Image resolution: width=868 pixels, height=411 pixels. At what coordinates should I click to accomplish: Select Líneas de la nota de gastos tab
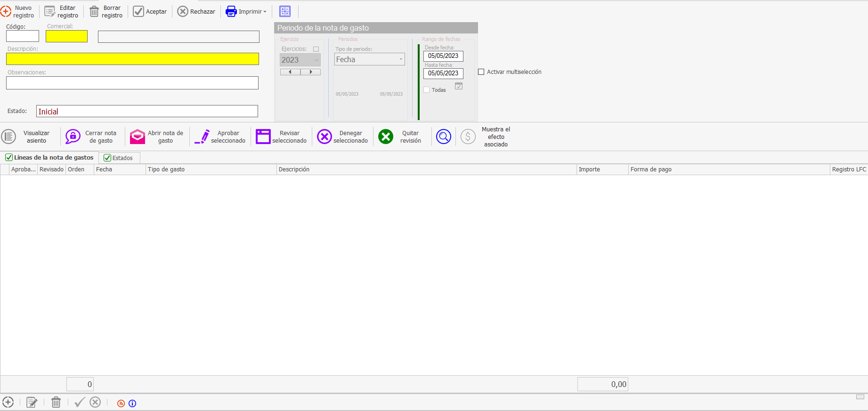coord(49,158)
